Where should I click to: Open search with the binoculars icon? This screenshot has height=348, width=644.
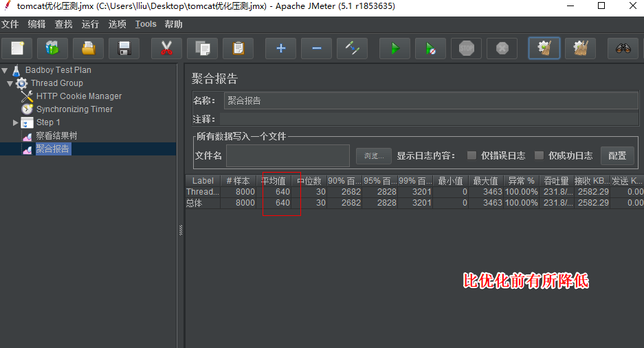click(623, 48)
